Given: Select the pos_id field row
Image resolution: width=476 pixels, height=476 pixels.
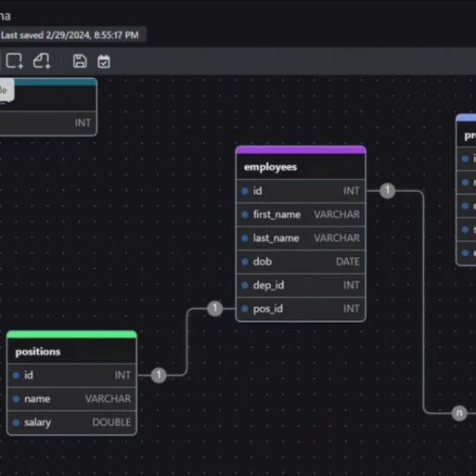Looking at the screenshot, I should [301, 309].
